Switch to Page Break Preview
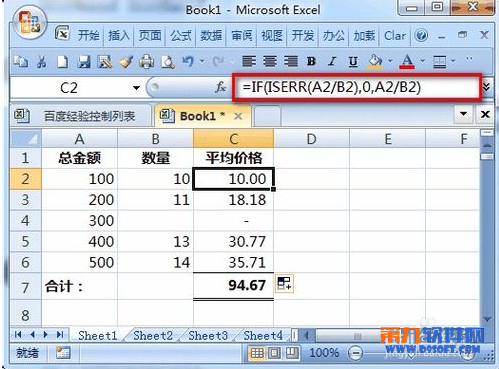The image size is (499, 369). click(292, 353)
